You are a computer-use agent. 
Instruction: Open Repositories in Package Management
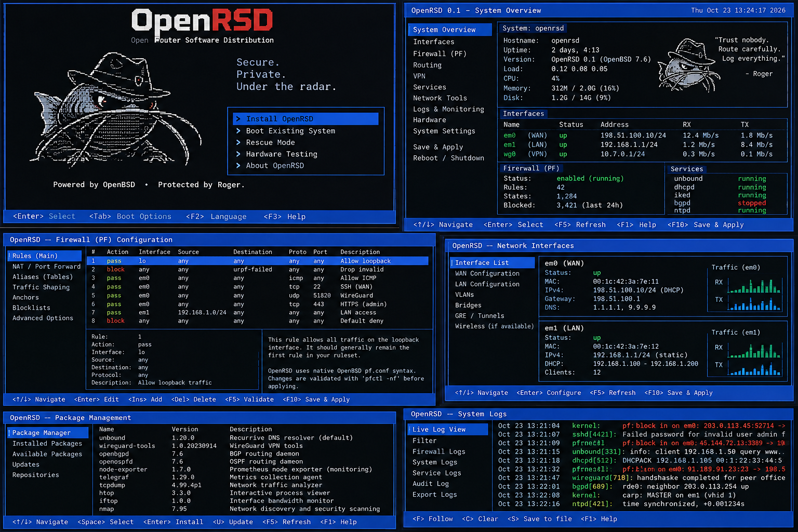tap(35, 475)
